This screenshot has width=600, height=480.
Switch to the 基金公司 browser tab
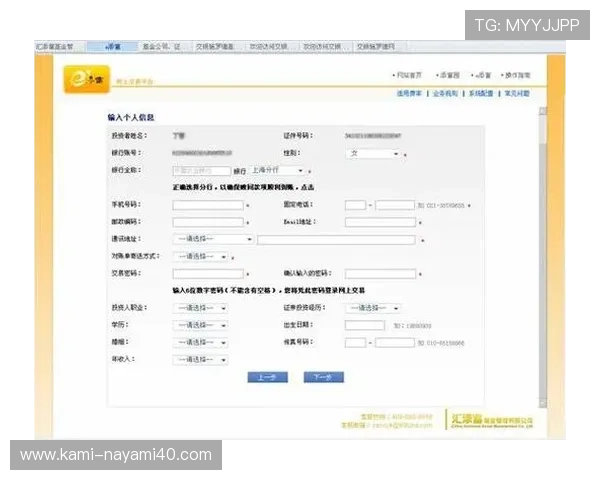(x=164, y=47)
